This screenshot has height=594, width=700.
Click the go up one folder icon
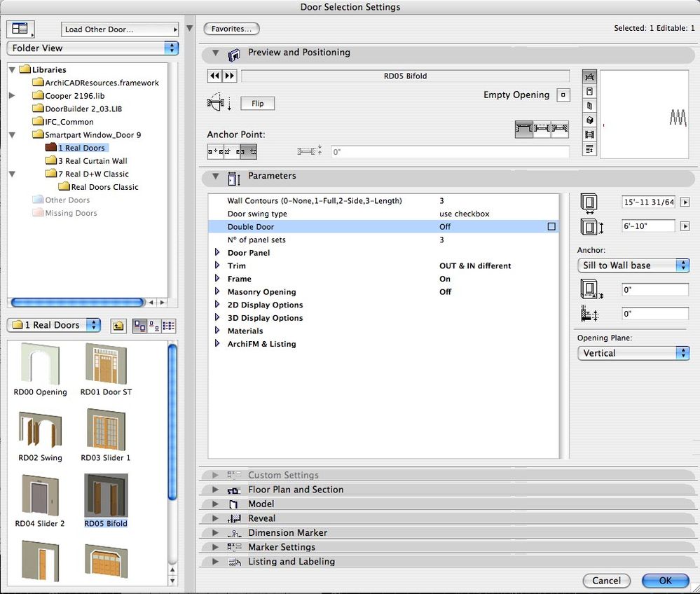pos(118,326)
